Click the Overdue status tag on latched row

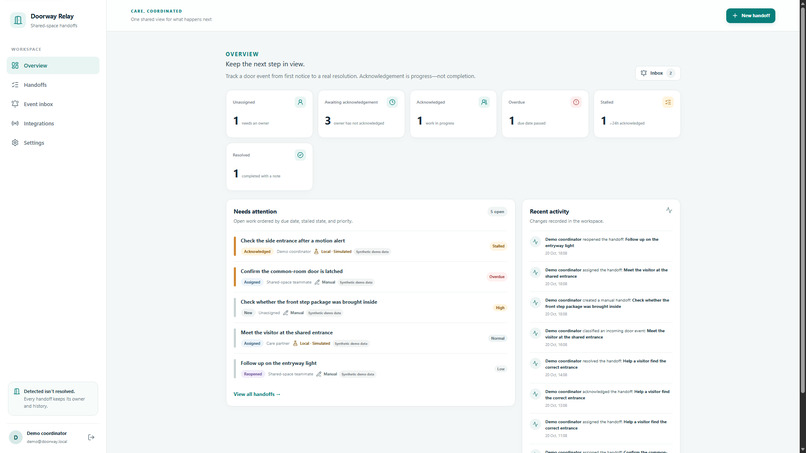coord(497,277)
